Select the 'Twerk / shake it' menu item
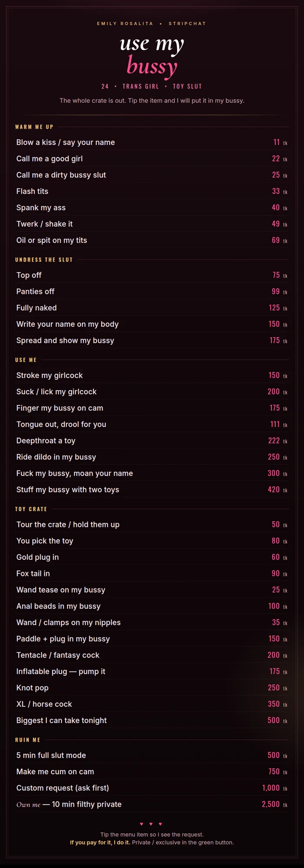304x868 pixels. (152, 224)
